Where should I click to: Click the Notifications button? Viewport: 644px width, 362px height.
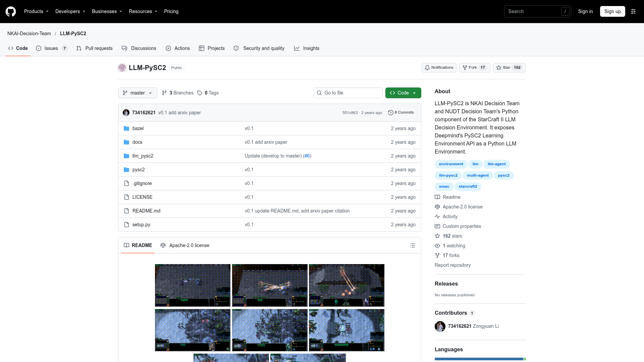point(439,68)
